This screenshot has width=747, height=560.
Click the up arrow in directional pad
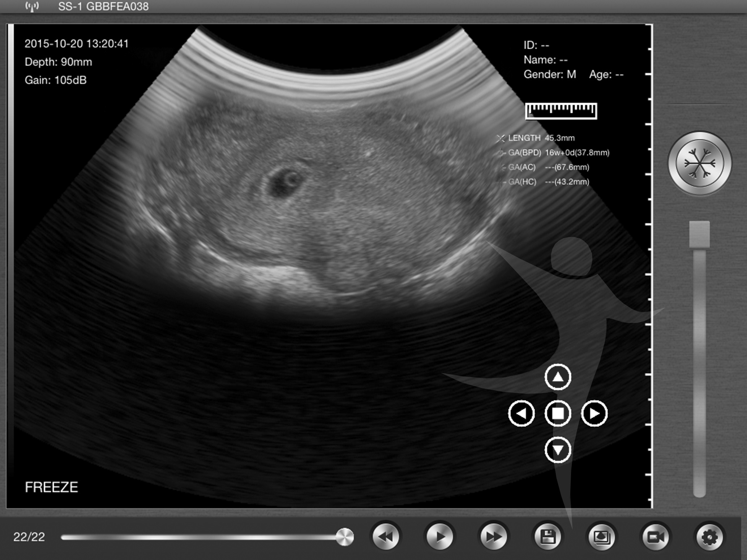click(558, 377)
